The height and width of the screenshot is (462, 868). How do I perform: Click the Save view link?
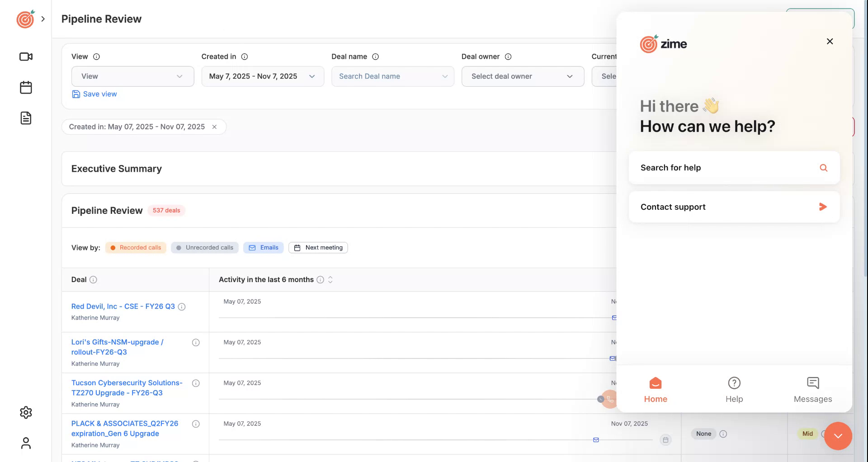point(94,94)
